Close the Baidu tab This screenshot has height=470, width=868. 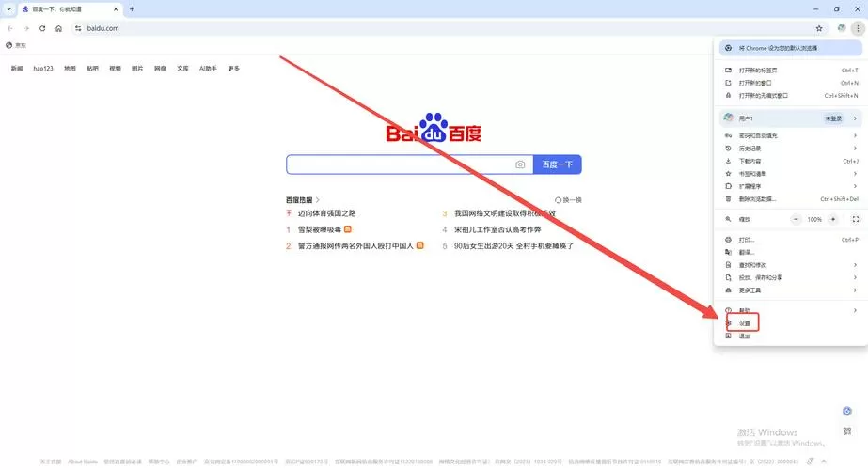[x=115, y=8]
